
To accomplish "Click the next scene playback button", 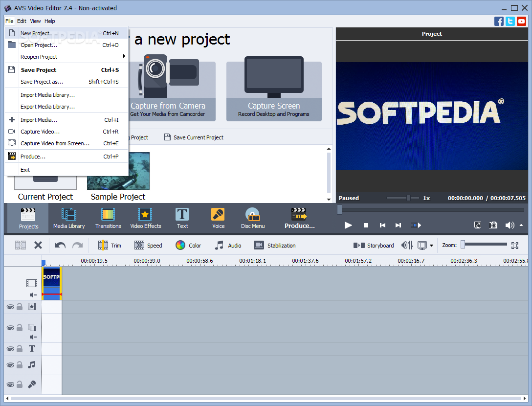I will click(416, 225).
